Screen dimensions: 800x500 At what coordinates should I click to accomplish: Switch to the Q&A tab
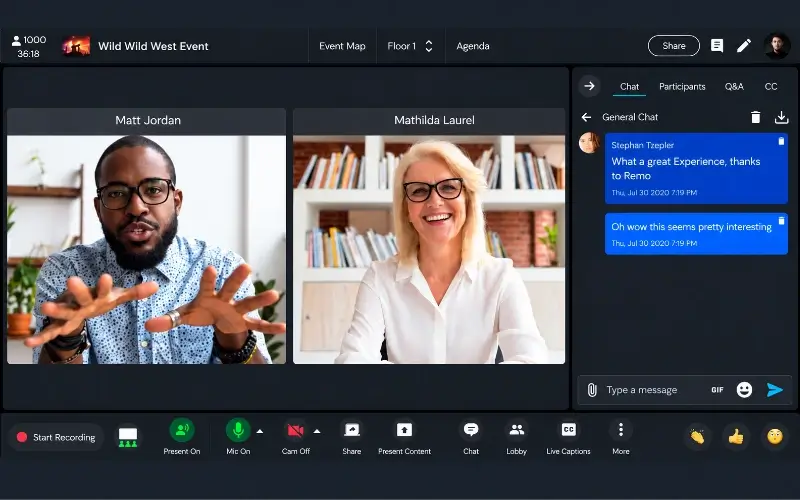(734, 87)
